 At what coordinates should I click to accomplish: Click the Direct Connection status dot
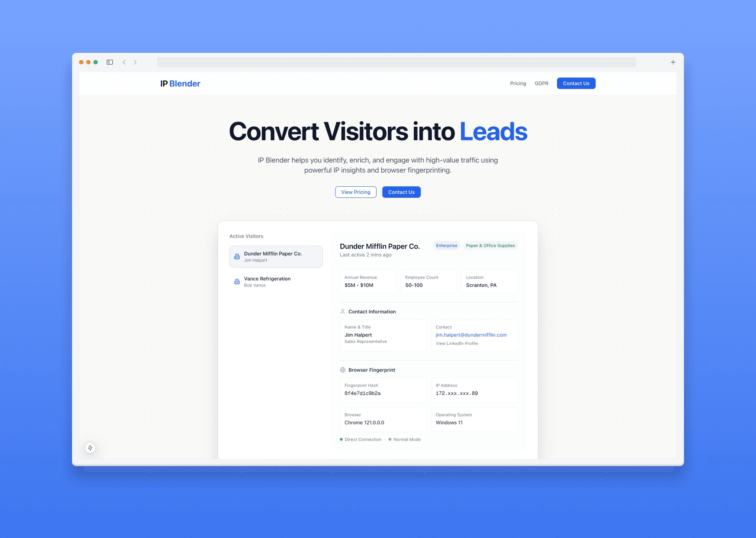click(341, 439)
